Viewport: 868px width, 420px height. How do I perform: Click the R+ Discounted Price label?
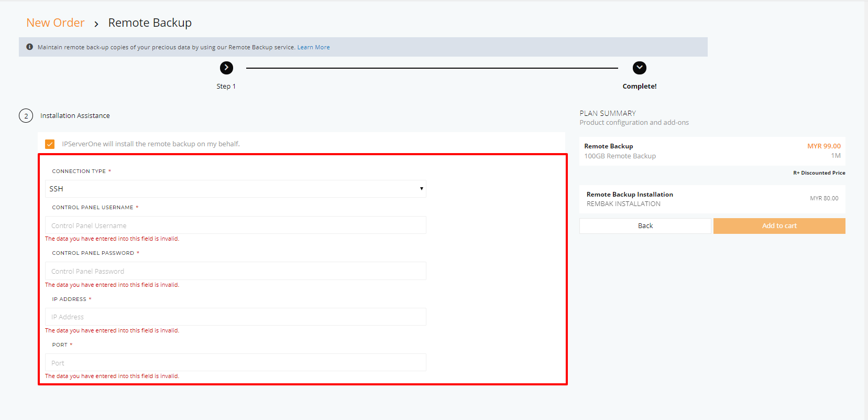point(819,173)
